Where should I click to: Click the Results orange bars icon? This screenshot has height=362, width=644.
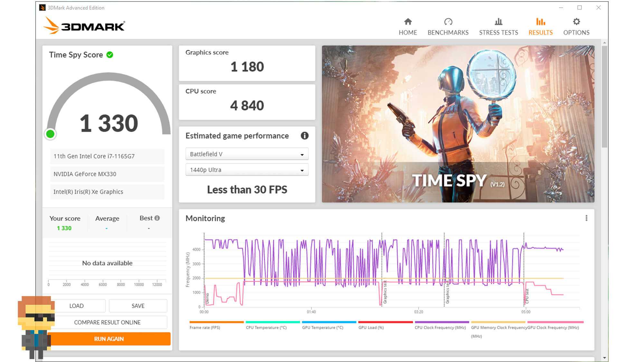(x=540, y=22)
